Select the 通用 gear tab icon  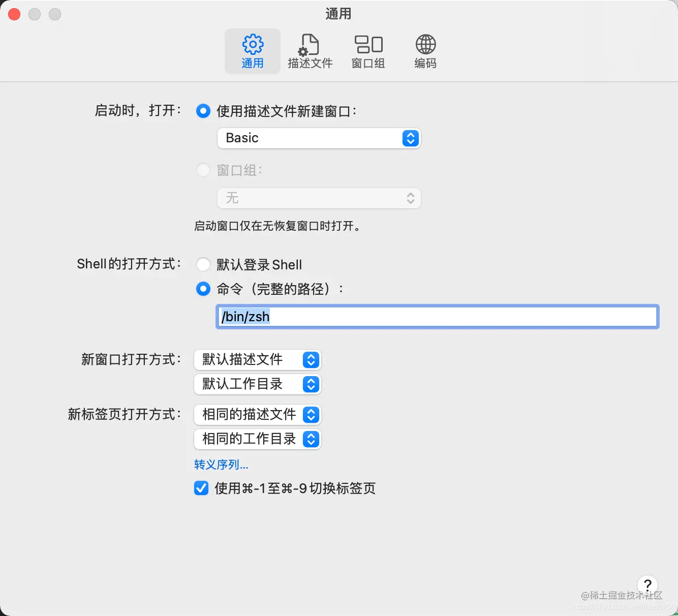tap(253, 45)
